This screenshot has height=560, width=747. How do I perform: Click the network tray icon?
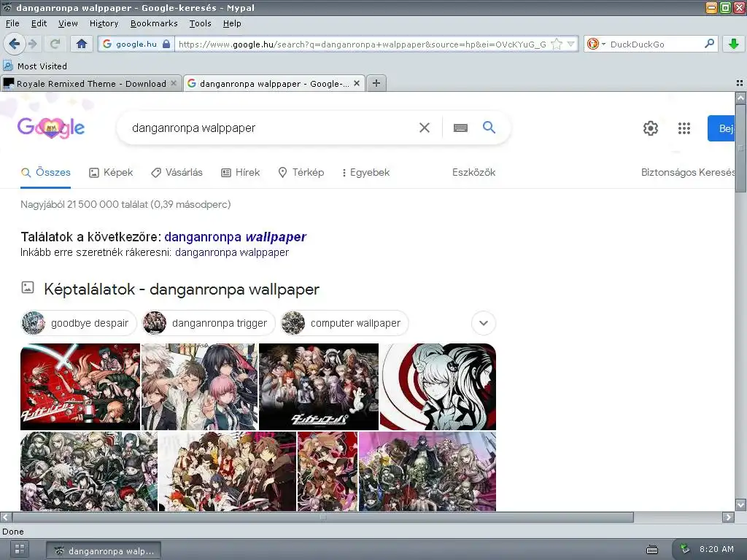(x=684, y=549)
